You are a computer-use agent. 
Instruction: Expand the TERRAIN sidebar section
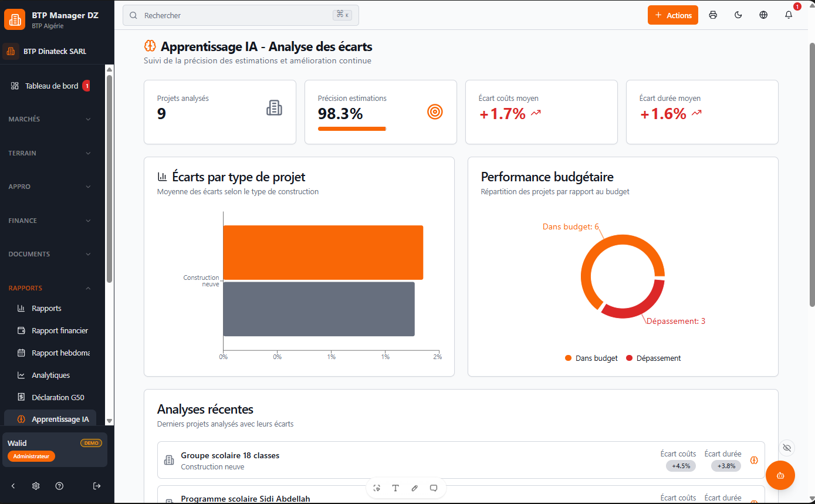tap(50, 153)
